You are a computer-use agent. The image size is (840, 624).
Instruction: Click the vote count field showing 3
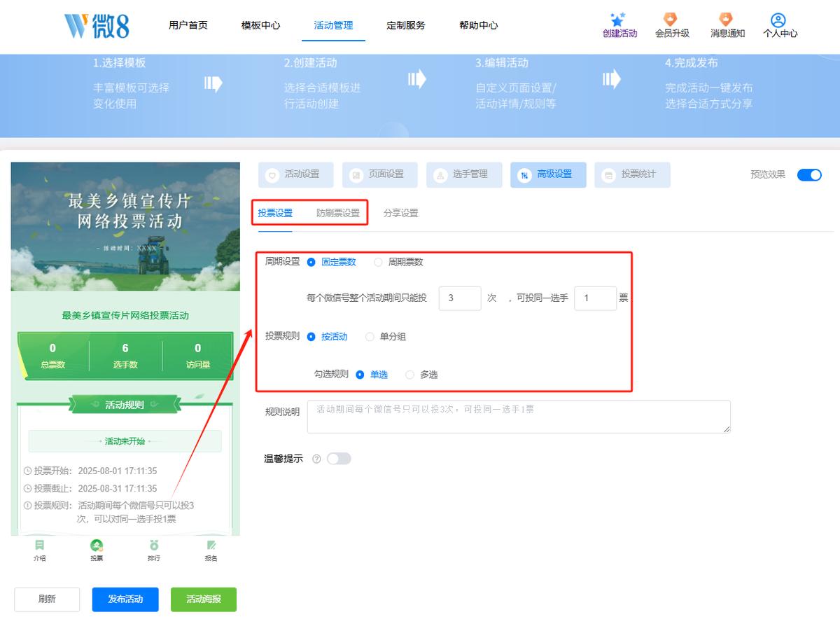[x=460, y=298]
